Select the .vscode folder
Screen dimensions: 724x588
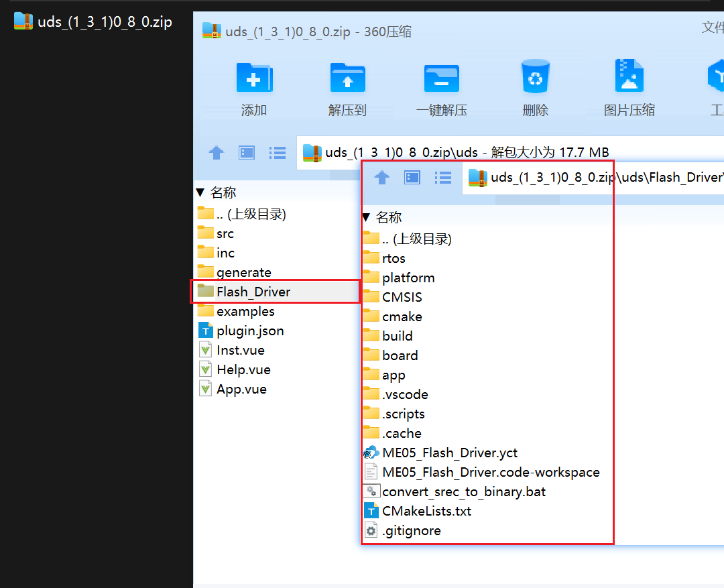(x=396, y=394)
